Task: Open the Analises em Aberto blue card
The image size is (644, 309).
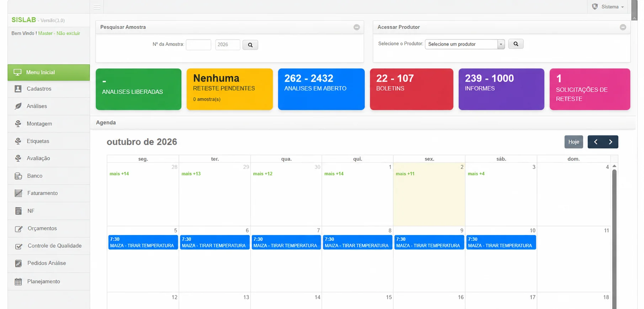Action: pyautogui.click(x=321, y=89)
